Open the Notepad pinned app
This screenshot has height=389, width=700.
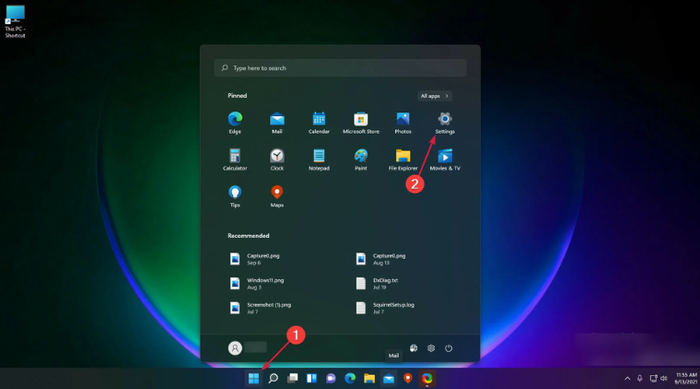319,159
